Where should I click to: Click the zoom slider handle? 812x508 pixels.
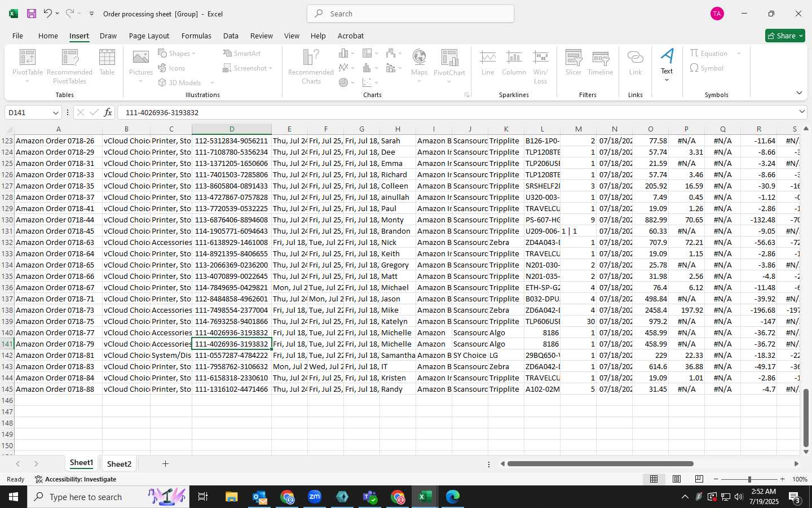[749, 479]
